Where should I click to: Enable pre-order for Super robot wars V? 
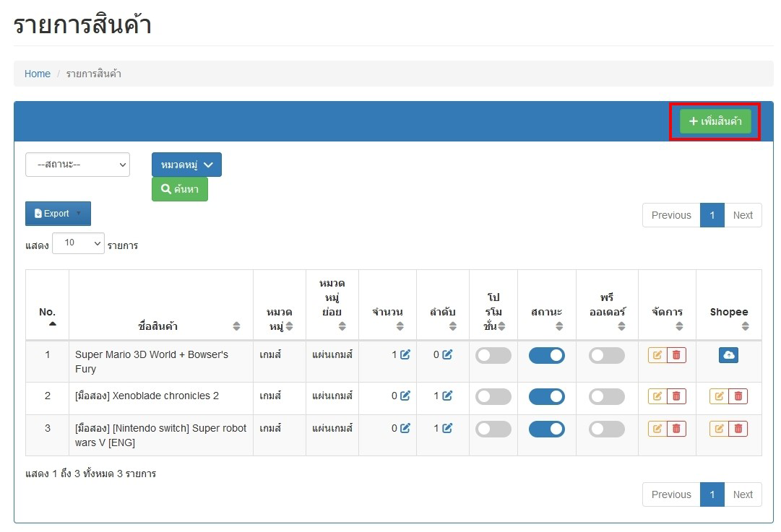pyautogui.click(x=606, y=429)
